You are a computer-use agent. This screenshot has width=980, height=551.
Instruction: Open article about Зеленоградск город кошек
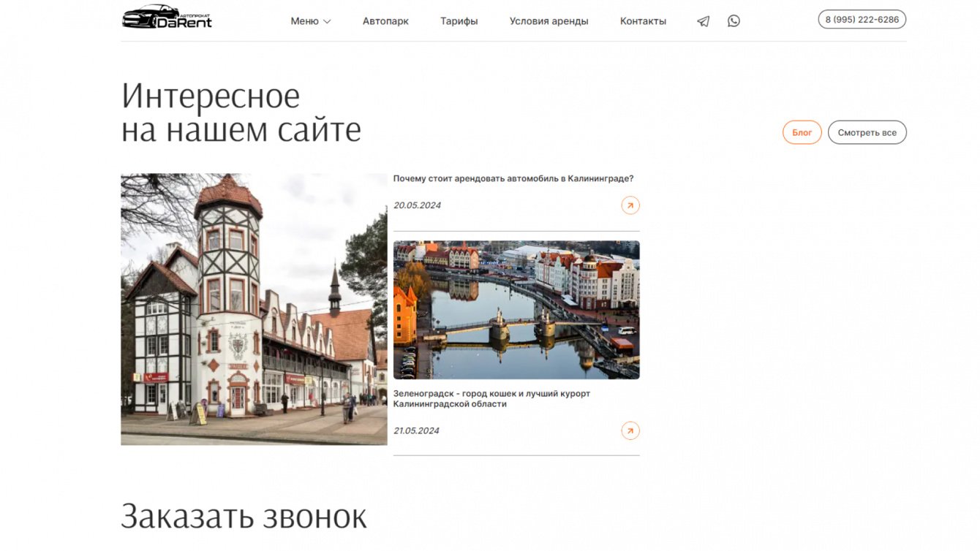pos(491,398)
